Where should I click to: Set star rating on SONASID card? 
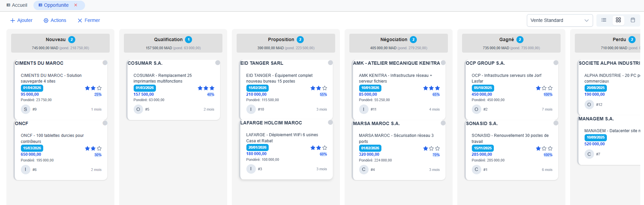544,148
